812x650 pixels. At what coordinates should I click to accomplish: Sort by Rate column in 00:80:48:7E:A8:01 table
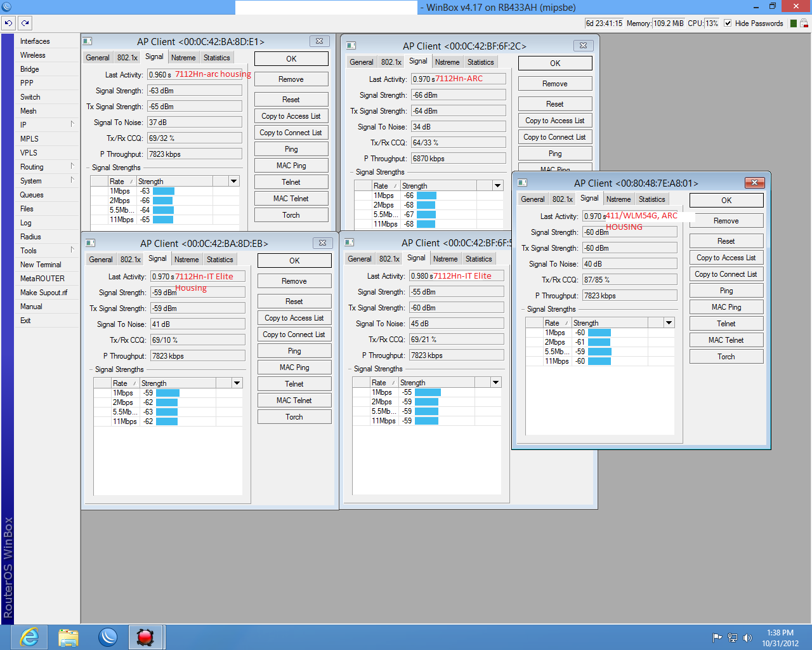coord(556,323)
